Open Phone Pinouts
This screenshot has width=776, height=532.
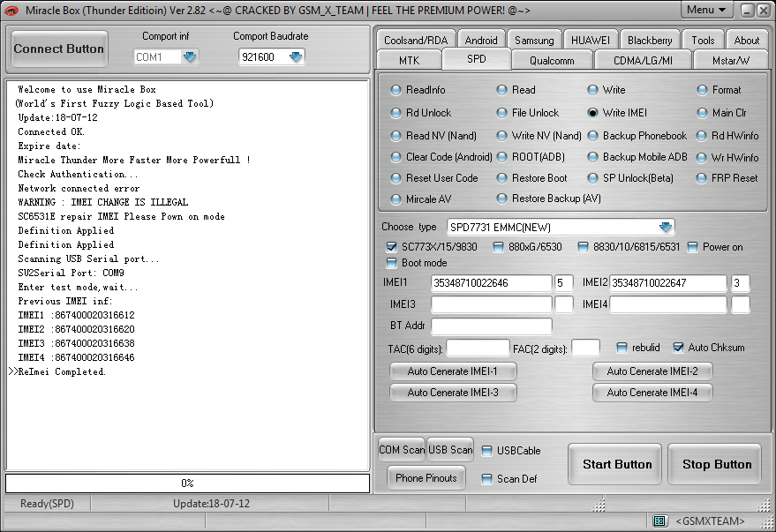(x=426, y=477)
